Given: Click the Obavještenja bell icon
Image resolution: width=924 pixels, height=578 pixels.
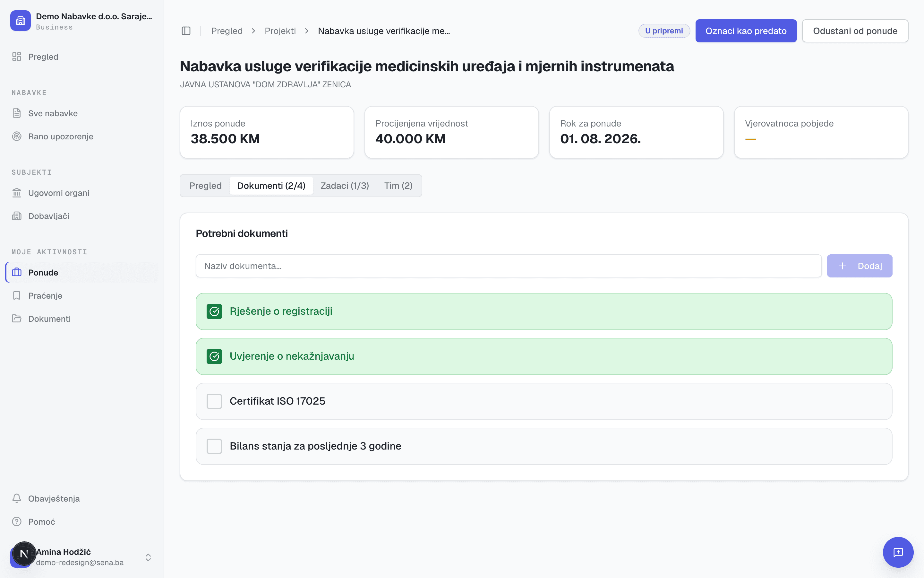Looking at the screenshot, I should coord(16,498).
